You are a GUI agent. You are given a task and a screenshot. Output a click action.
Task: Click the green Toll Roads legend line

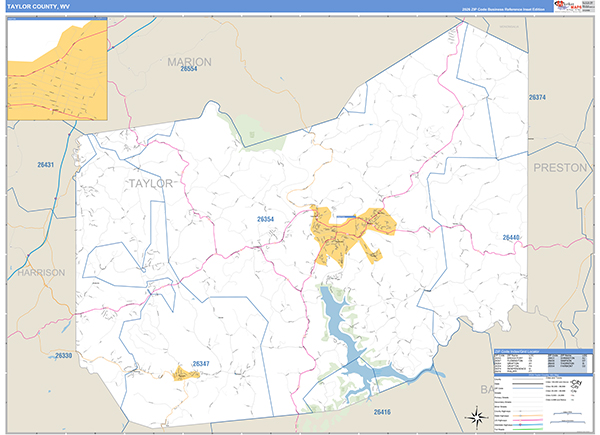[528, 429]
